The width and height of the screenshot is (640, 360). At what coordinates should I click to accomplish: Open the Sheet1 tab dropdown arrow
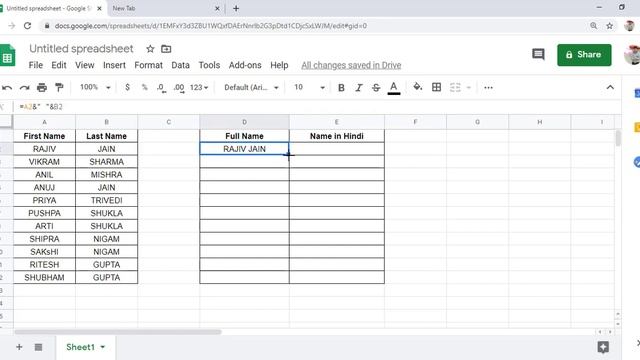coord(103,347)
